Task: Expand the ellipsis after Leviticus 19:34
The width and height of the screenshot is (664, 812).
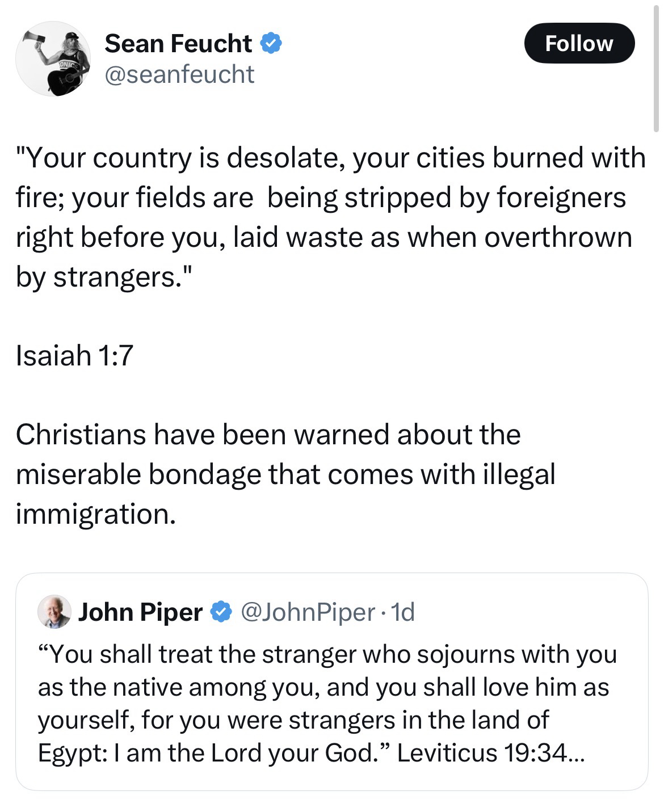Action: [574, 753]
